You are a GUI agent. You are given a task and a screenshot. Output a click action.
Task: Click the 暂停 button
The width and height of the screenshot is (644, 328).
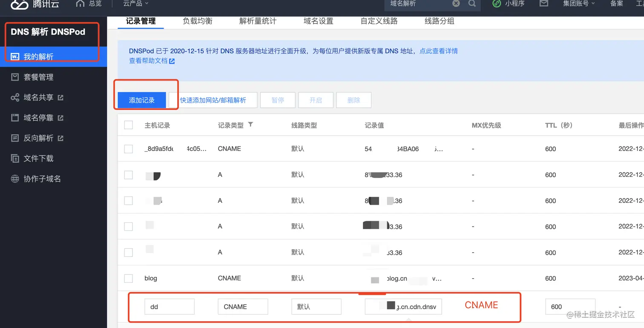tap(278, 100)
